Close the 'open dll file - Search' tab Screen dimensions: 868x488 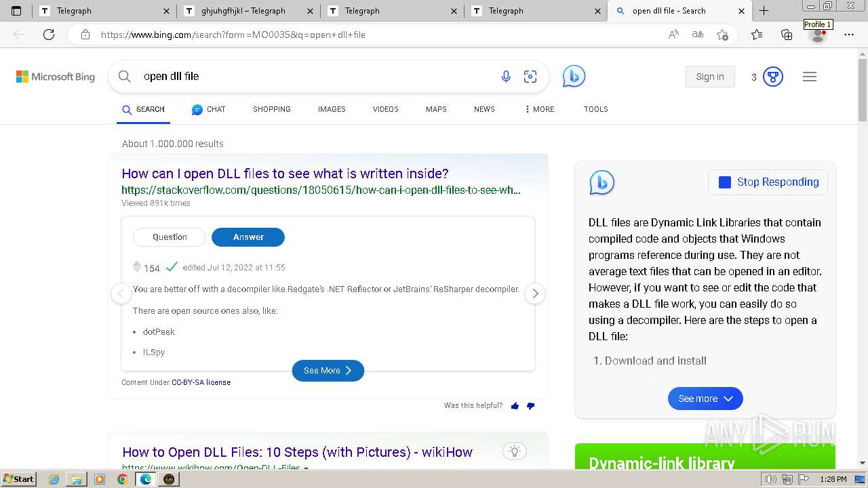click(741, 11)
